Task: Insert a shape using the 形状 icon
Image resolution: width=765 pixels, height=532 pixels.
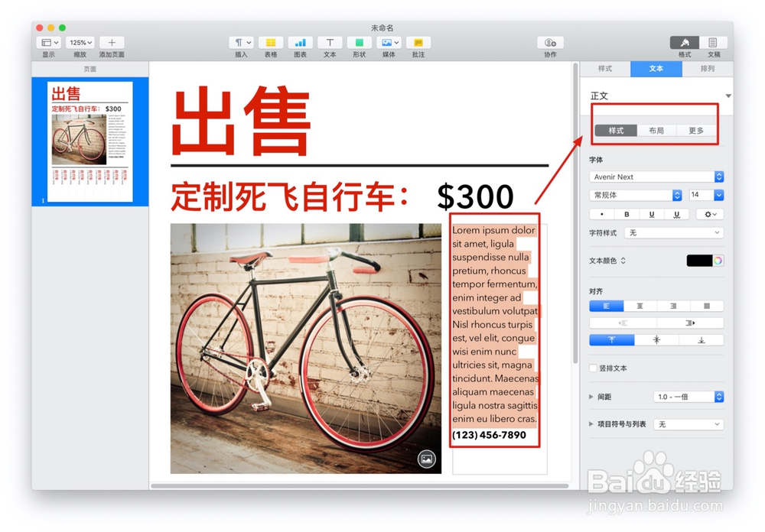Action: coord(358,42)
